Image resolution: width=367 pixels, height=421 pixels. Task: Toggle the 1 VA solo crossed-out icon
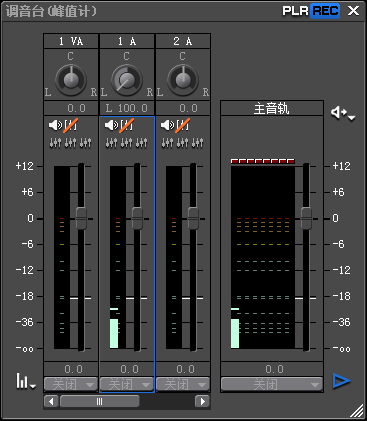coord(71,125)
